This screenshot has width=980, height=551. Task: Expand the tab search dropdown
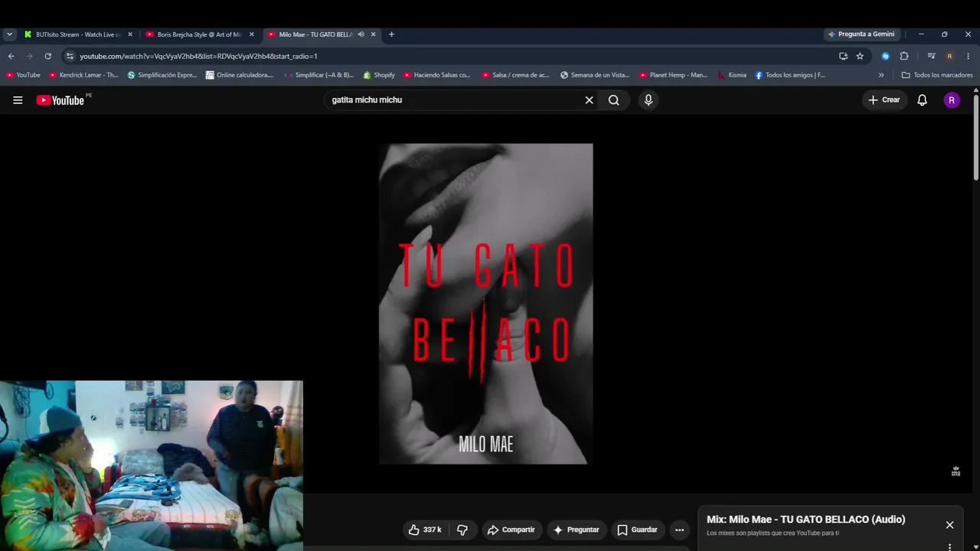(9, 34)
